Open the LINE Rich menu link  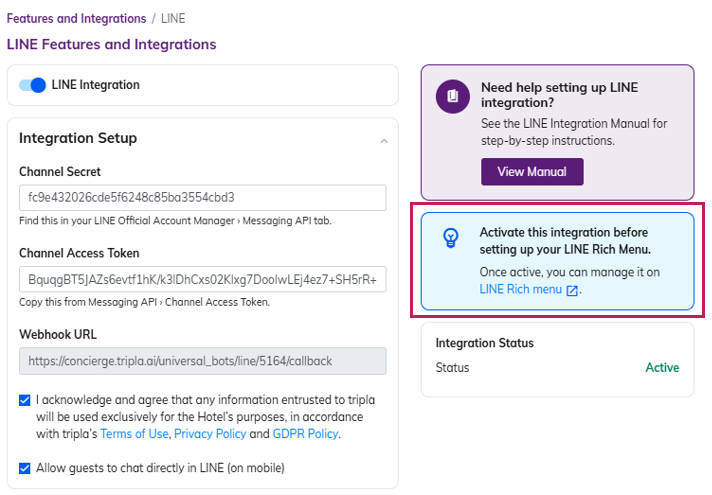pos(520,289)
